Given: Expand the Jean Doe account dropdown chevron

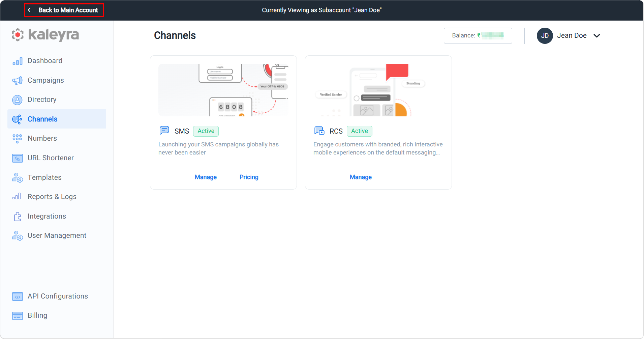Looking at the screenshot, I should point(597,36).
